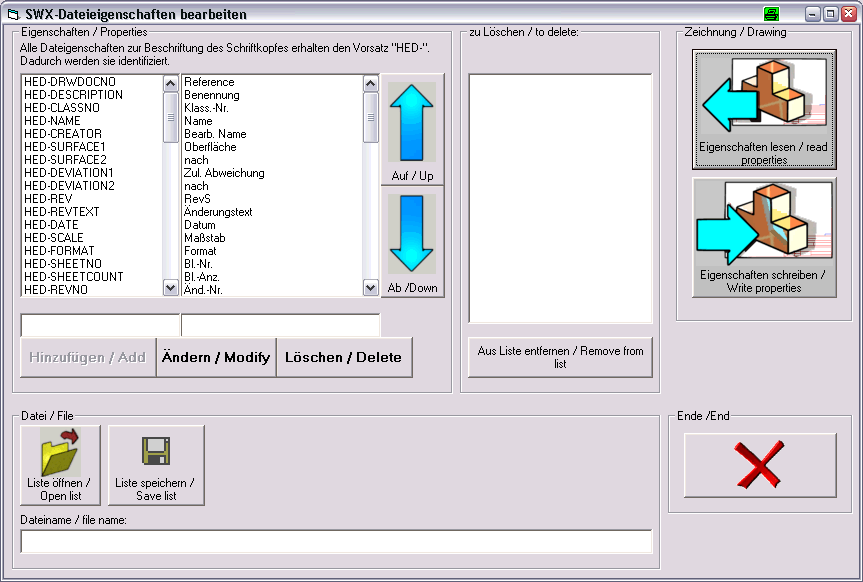Click the scrollbar thumb of descriptions list
863x582 pixels.
pos(371,117)
